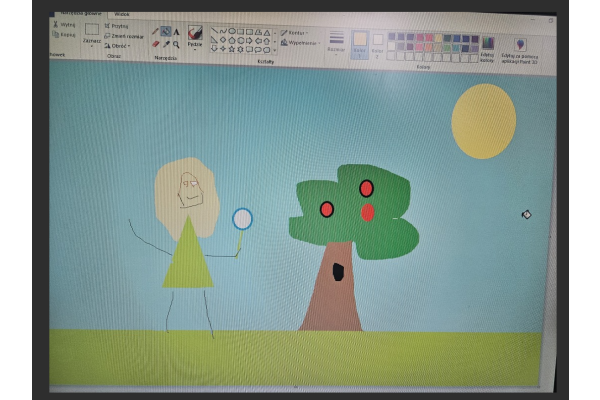This screenshot has height=400, width=600.
Task: Select the Eraser tool
Action: (155, 43)
